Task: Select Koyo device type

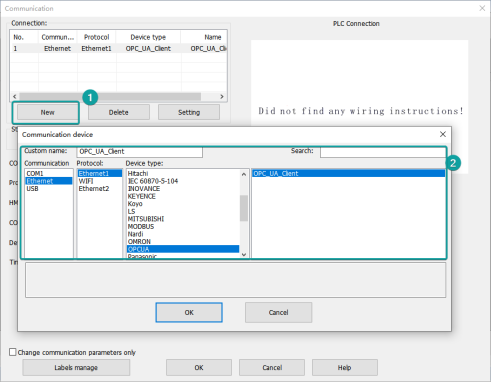Action: coord(183,204)
